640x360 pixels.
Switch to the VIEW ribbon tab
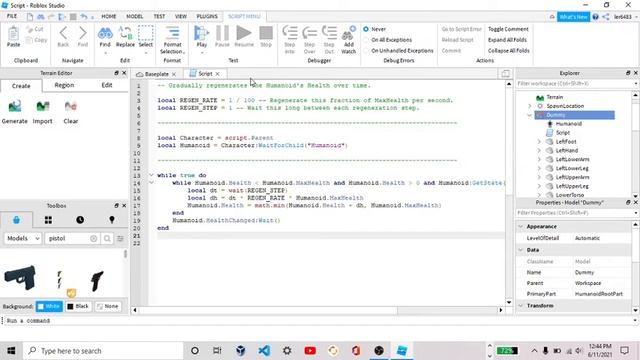click(x=180, y=16)
